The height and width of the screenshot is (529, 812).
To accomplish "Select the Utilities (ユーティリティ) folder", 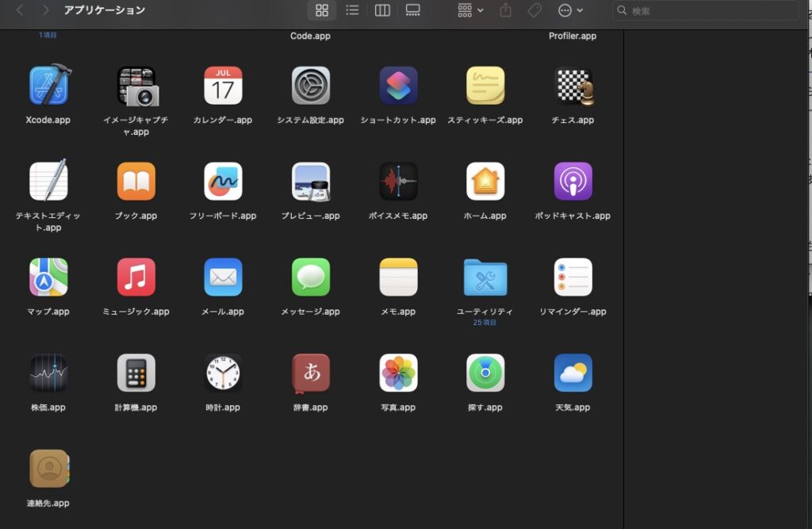I will 485,278.
